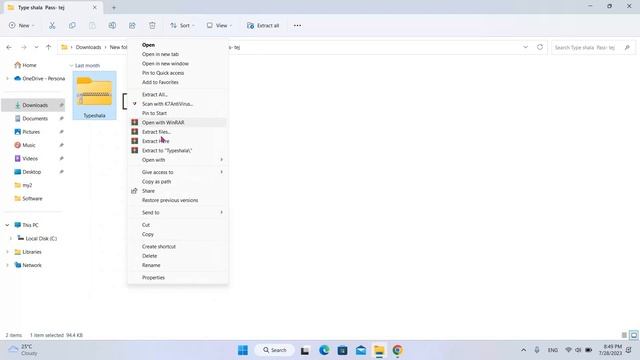
Task: Open the Sort dropdown menu
Action: [182, 25]
